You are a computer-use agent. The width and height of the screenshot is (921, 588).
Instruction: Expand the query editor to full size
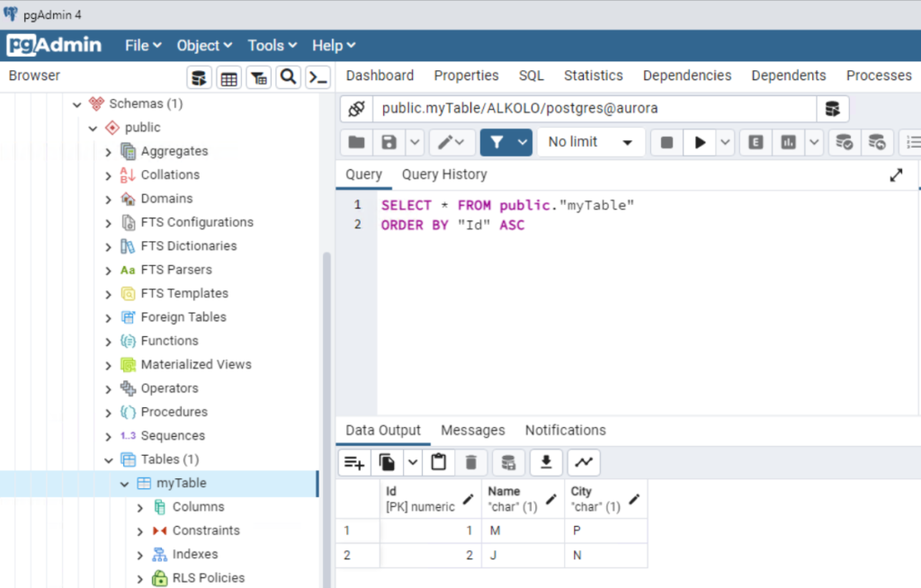tap(896, 175)
